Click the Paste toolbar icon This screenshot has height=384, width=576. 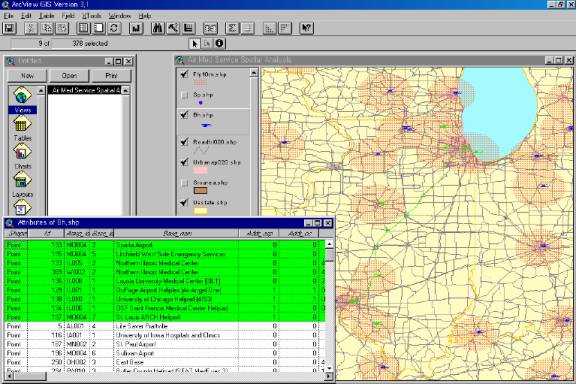pyautogui.click(x=62, y=28)
